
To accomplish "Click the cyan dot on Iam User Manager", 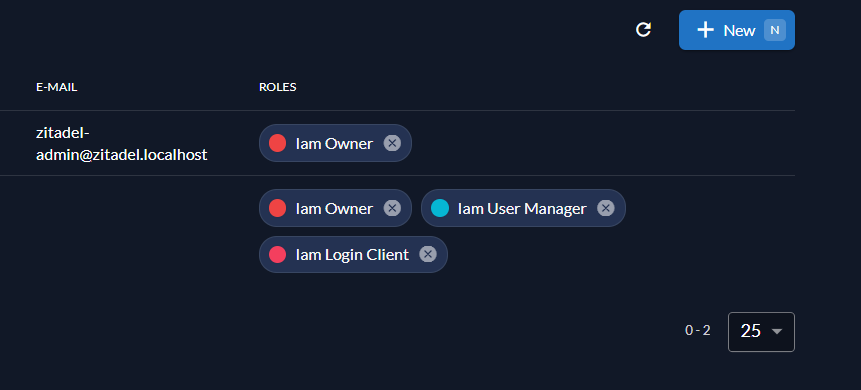I will pos(440,208).
